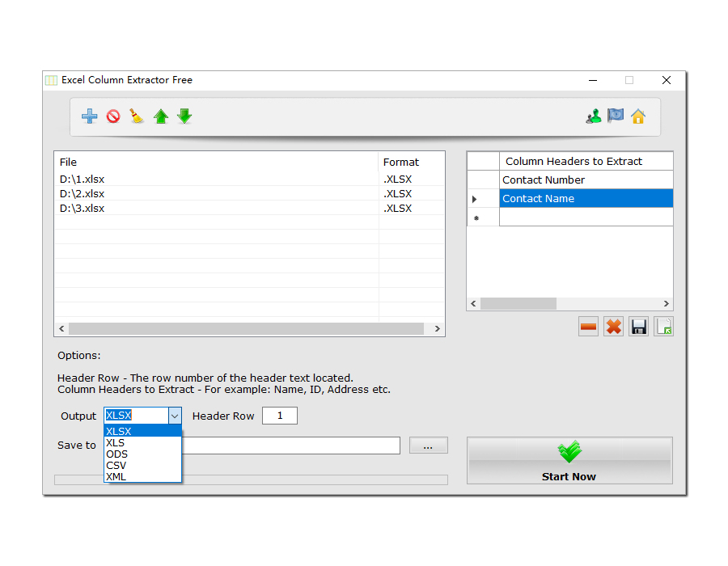Image resolution: width=728 pixels, height=566 pixels.
Task: Select the Contact Name header row
Action: [586, 199]
